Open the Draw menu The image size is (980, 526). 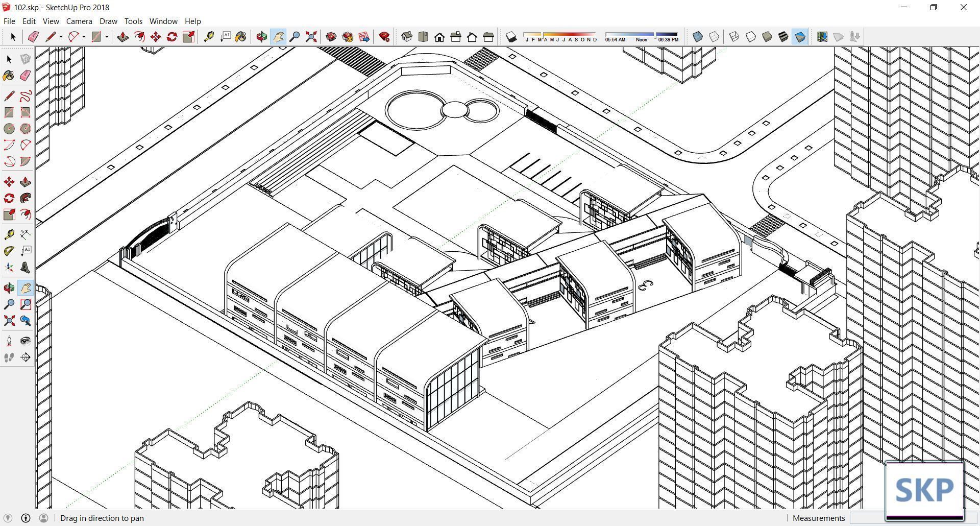108,21
